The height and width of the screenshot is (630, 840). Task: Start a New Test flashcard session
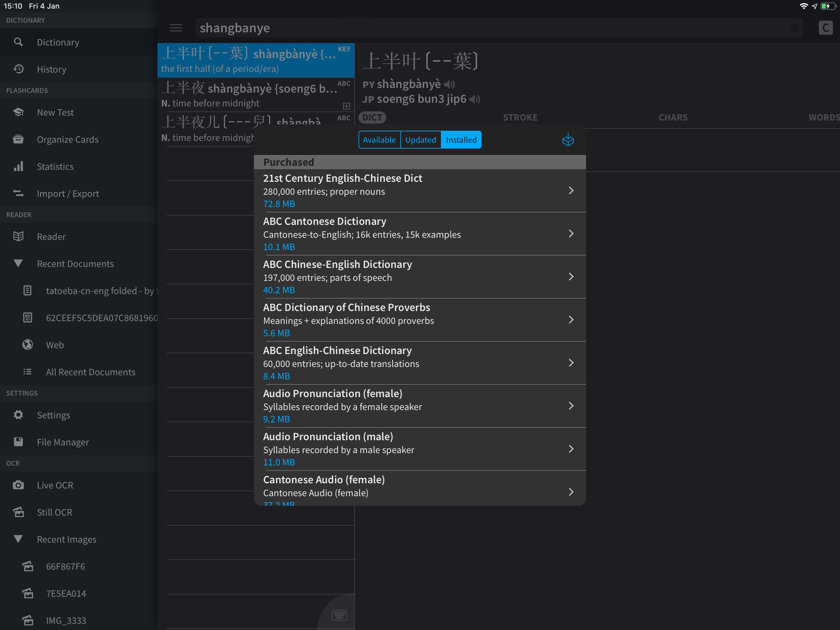point(79,113)
